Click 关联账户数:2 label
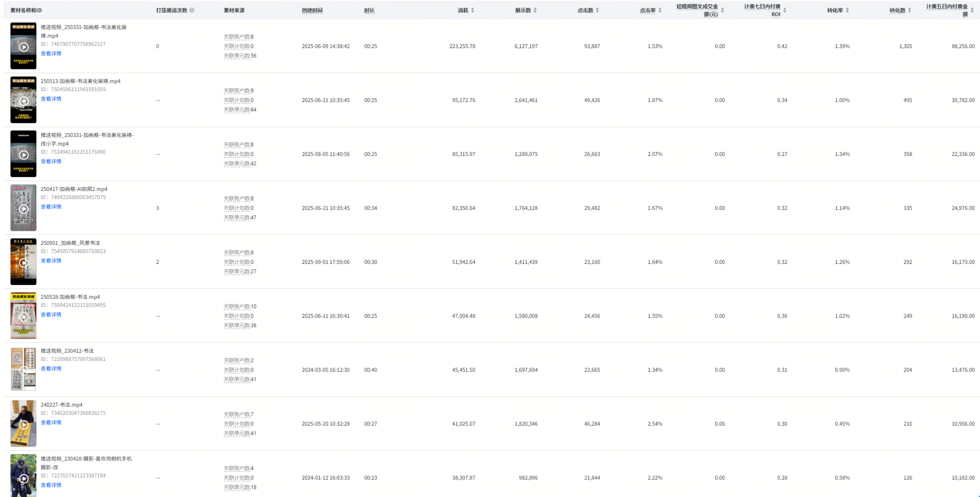Image resolution: width=980 pixels, height=497 pixels. click(239, 360)
